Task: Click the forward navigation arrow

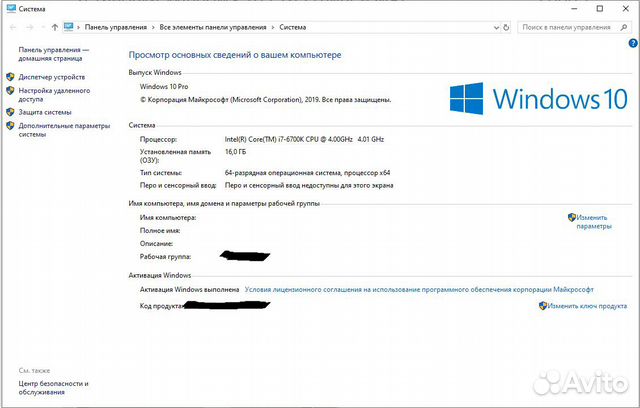Action: 30,27
